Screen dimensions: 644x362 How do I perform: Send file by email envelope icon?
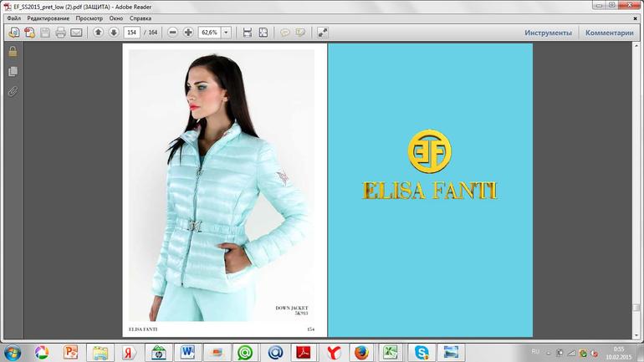[x=76, y=33]
